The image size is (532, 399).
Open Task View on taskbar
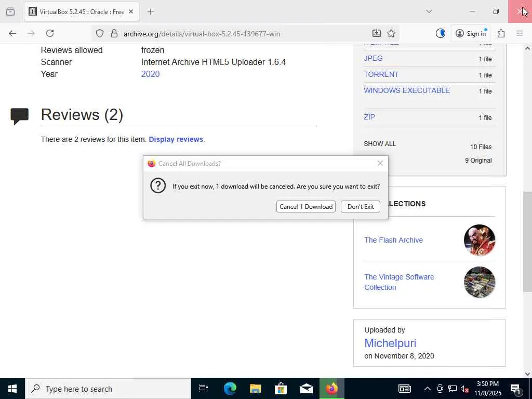click(204, 389)
